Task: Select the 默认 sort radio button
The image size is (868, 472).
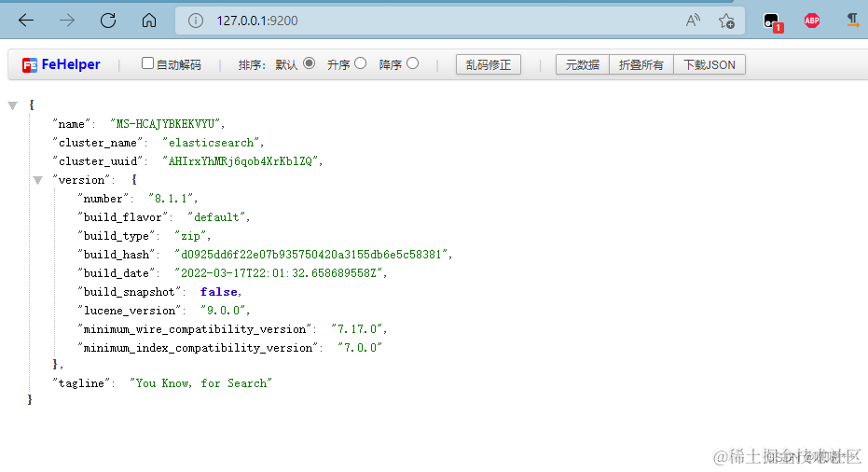Action: click(x=309, y=63)
